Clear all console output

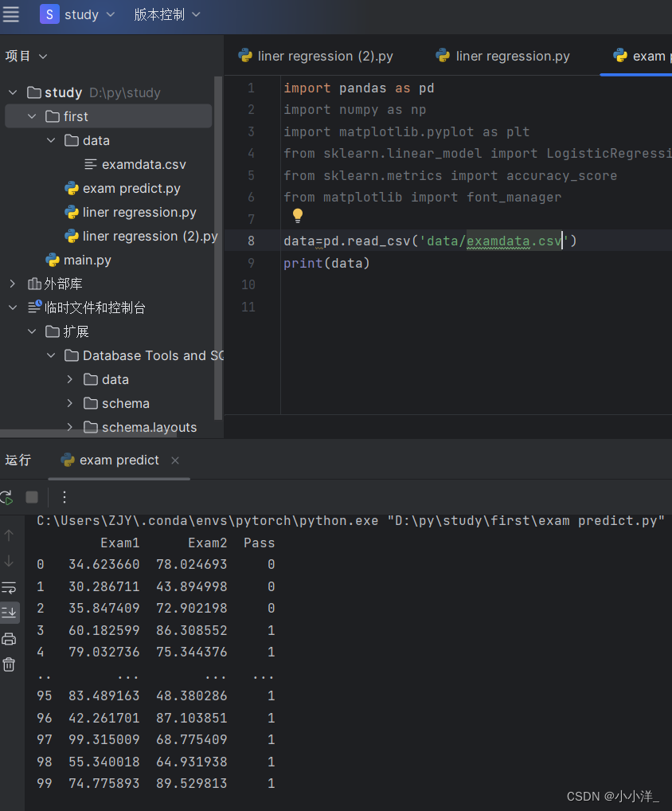(x=9, y=664)
